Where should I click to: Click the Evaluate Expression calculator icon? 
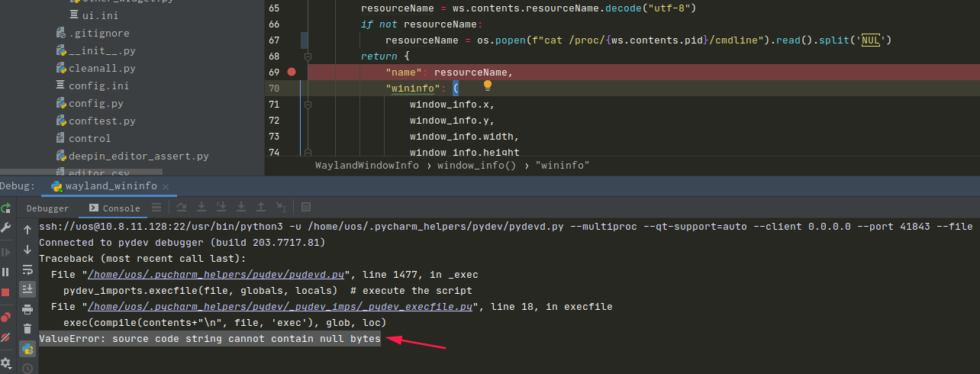(306, 208)
